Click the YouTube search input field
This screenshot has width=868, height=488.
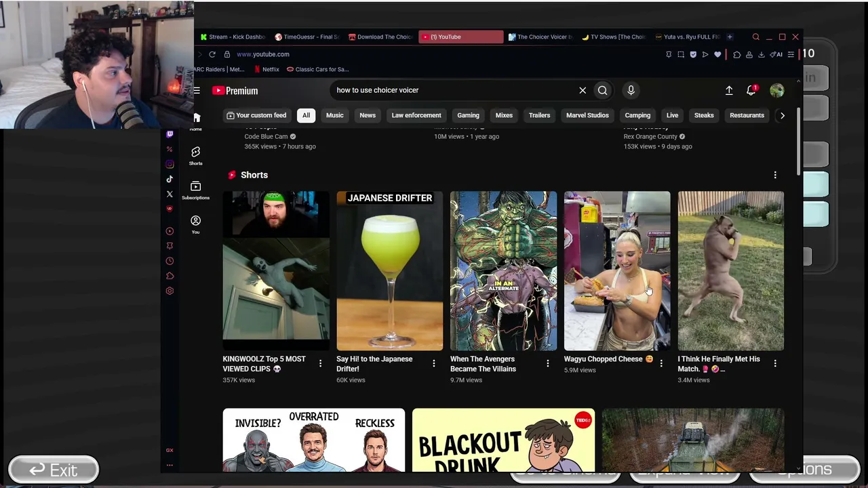coord(454,90)
